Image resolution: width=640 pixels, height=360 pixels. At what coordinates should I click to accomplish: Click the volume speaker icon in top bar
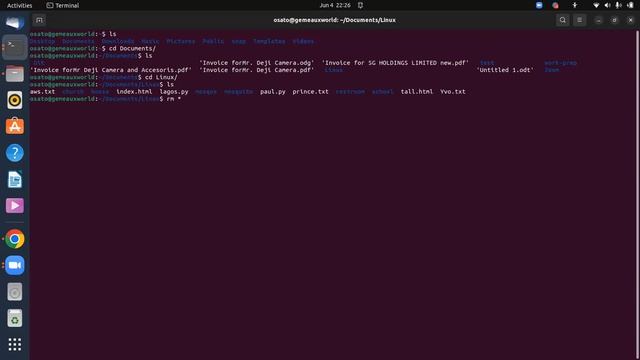tap(607, 5)
